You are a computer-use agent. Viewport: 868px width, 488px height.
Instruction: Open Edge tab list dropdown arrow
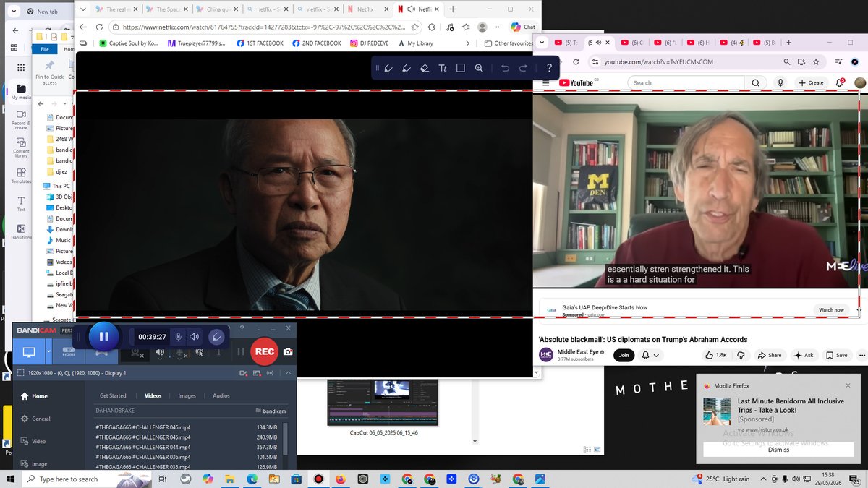coord(82,9)
